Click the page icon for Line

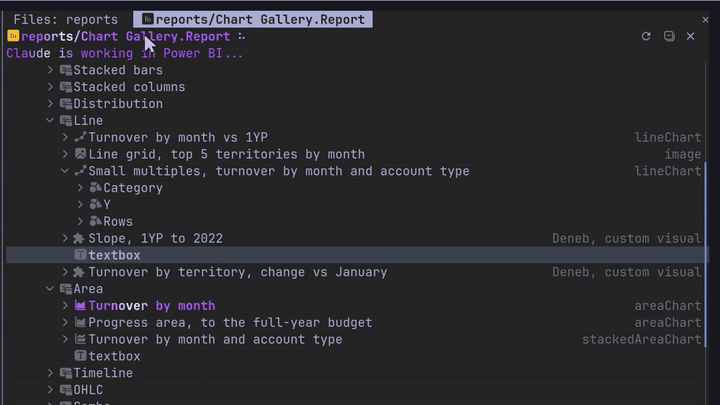(x=66, y=121)
